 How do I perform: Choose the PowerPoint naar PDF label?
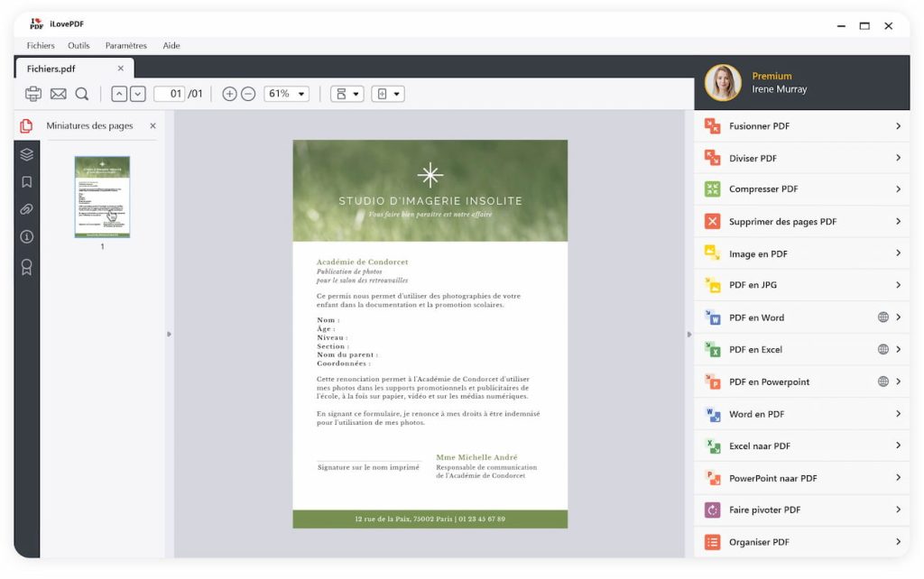772,478
